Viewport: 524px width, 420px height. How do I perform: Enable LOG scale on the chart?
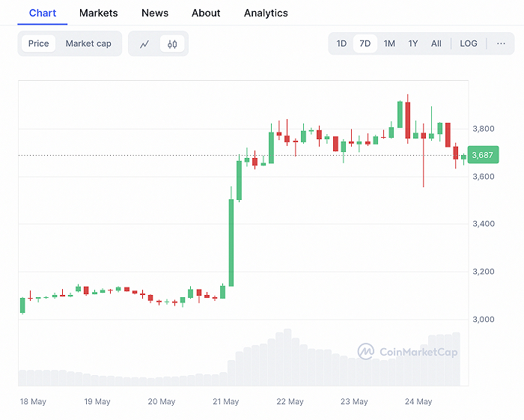469,43
